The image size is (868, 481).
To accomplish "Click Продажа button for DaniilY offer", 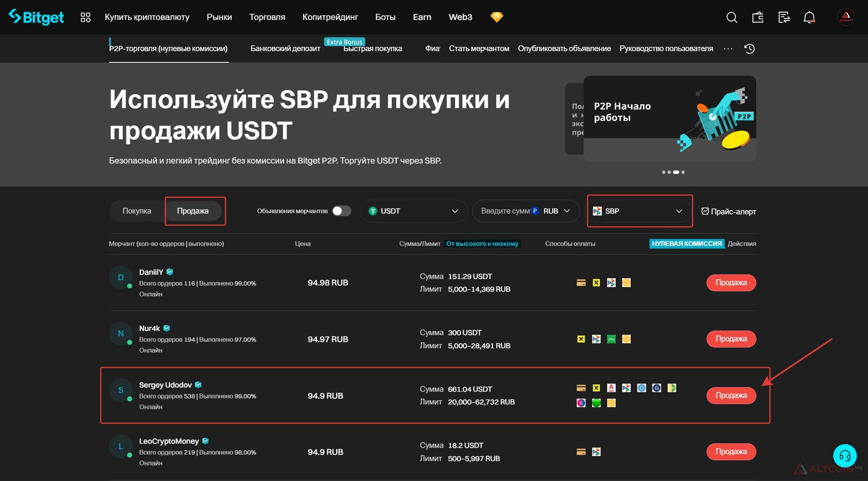I will (731, 283).
